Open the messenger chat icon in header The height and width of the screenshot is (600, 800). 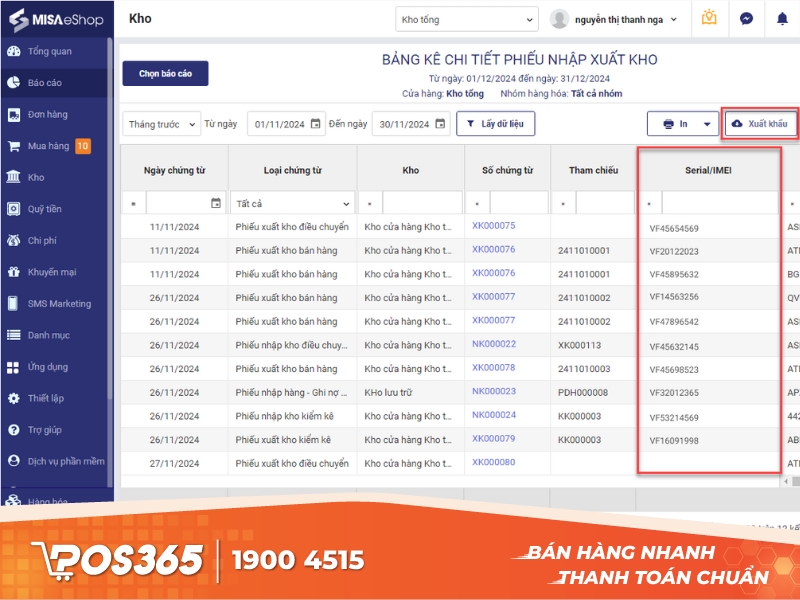746,19
